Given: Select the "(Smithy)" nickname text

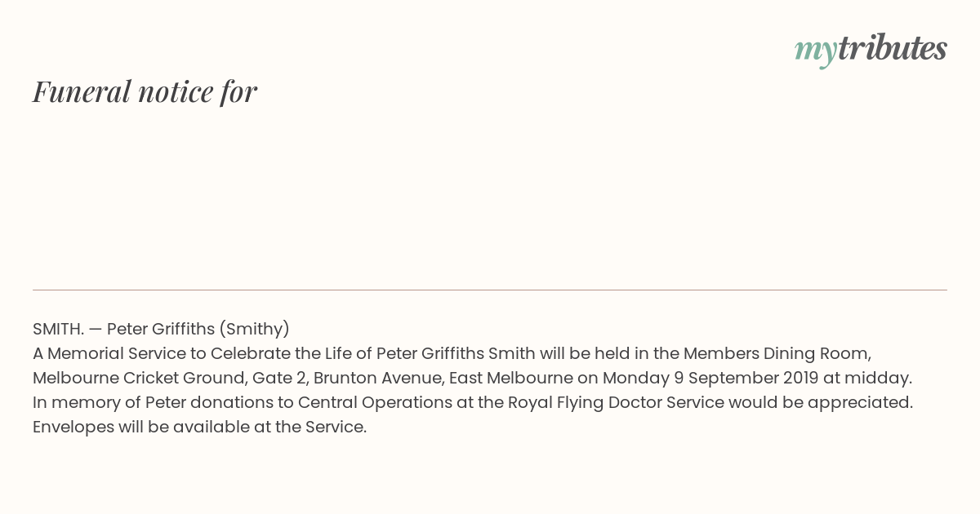Looking at the screenshot, I should (254, 329).
